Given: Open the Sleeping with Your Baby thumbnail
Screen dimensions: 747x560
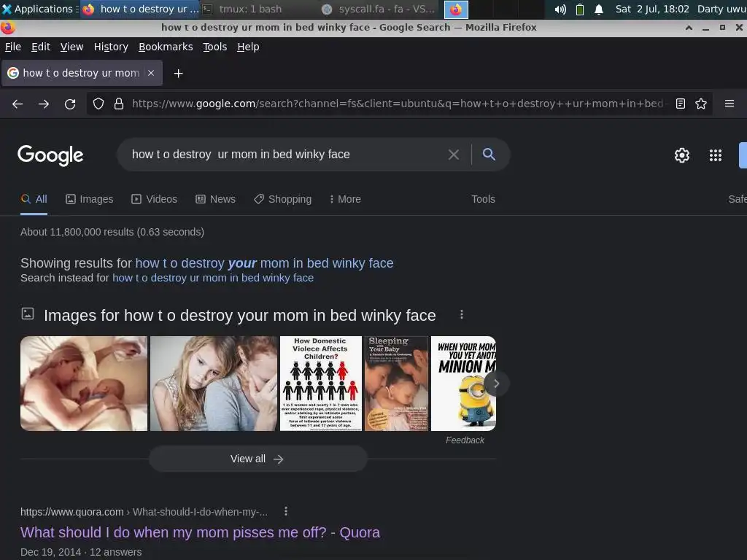Looking at the screenshot, I should [396, 384].
